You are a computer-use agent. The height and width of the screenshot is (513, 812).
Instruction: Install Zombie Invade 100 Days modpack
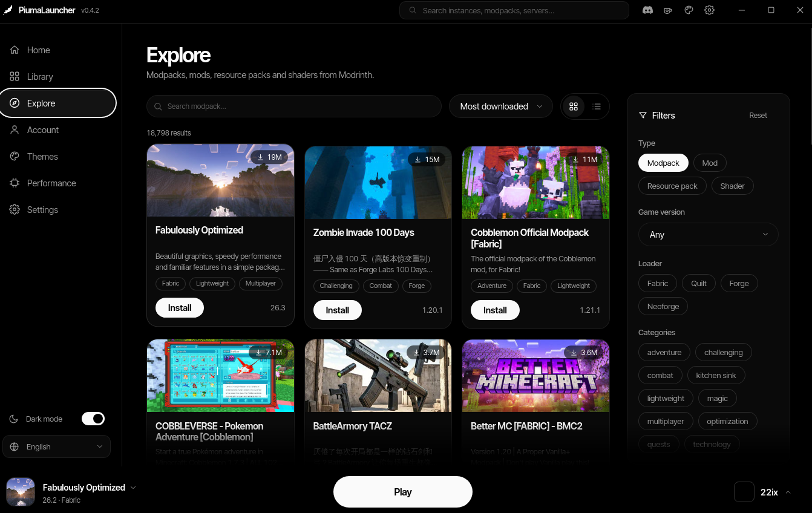338,310
